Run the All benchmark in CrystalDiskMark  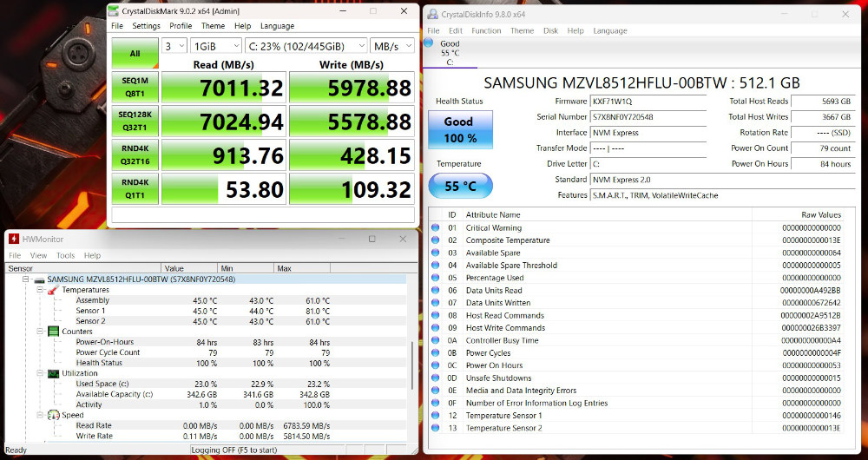pos(135,54)
